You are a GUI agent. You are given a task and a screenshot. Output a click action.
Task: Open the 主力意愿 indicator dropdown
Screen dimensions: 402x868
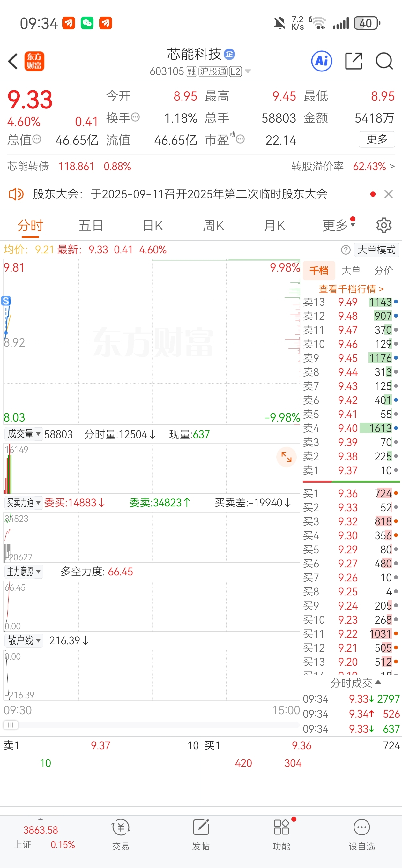point(23,572)
